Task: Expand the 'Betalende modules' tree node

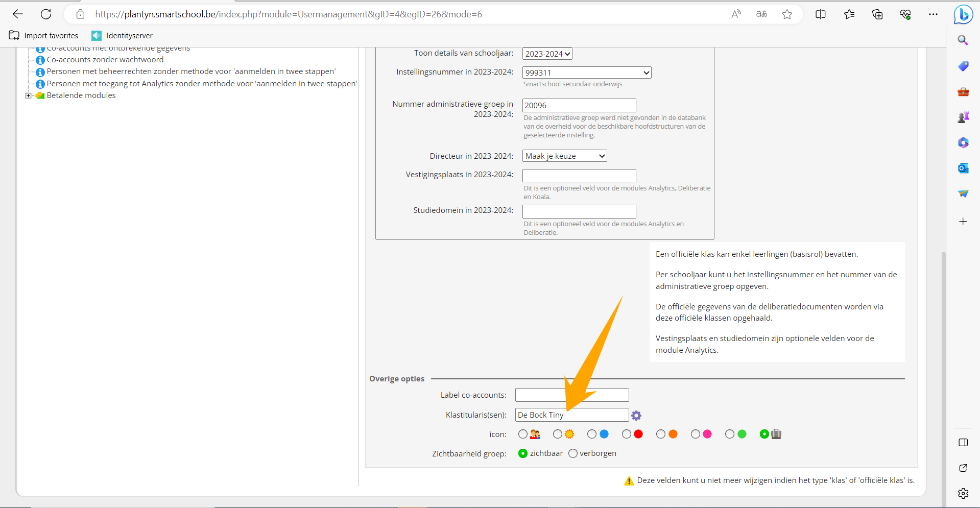Action: 29,95
